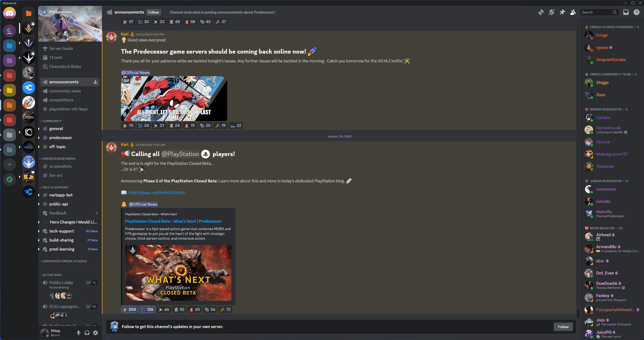Open User Settings gear icon
Viewport: 644px width, 340px height.
(x=96, y=333)
